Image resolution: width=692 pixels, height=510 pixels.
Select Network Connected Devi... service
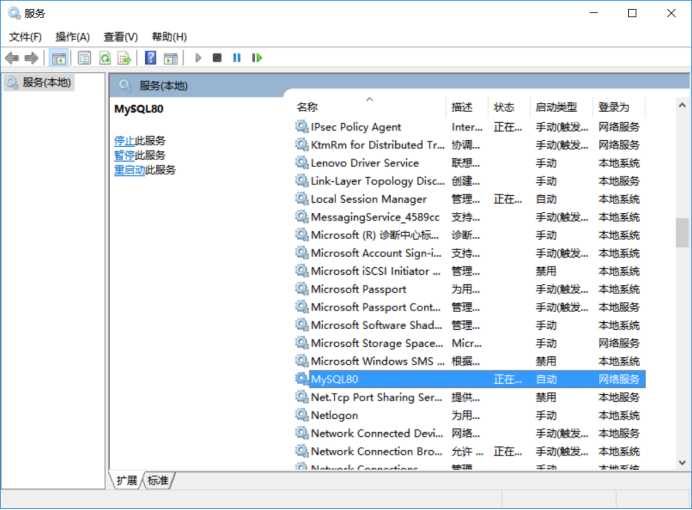(470, 433)
